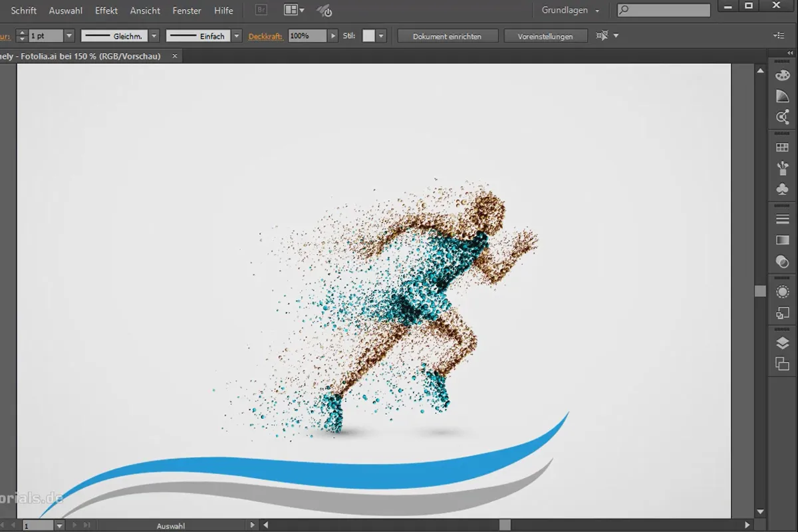
Task: Open the Artboards panel icon
Action: coord(783,364)
